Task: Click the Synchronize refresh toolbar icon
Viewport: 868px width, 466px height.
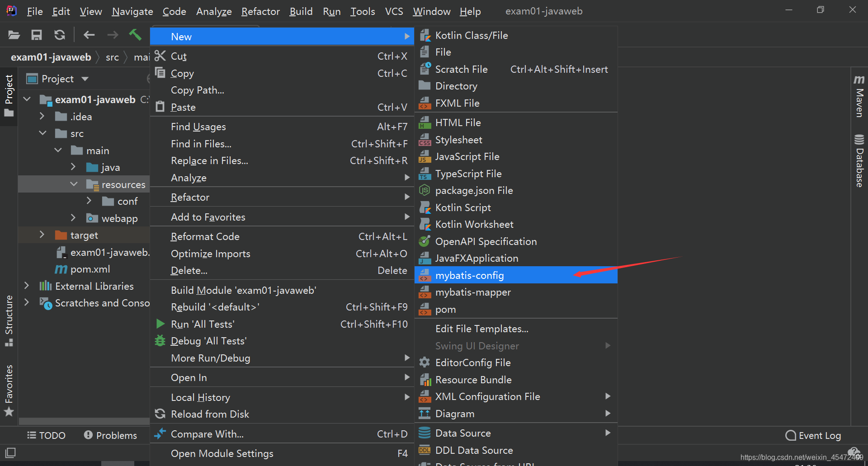Action: (60, 35)
